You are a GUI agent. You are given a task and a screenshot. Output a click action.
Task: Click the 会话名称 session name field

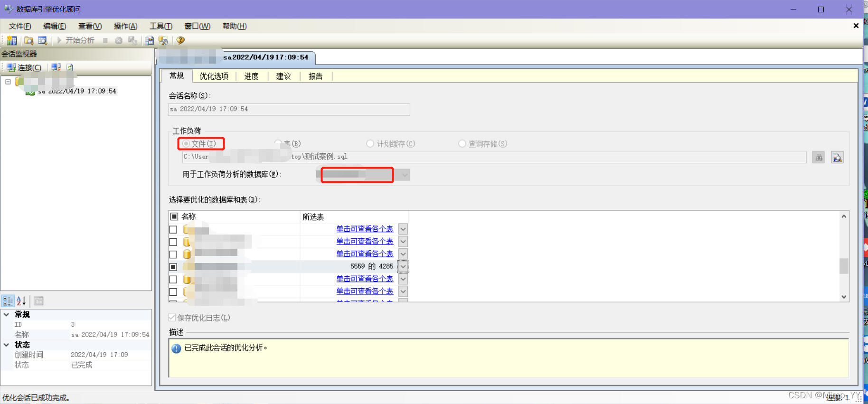coord(289,109)
